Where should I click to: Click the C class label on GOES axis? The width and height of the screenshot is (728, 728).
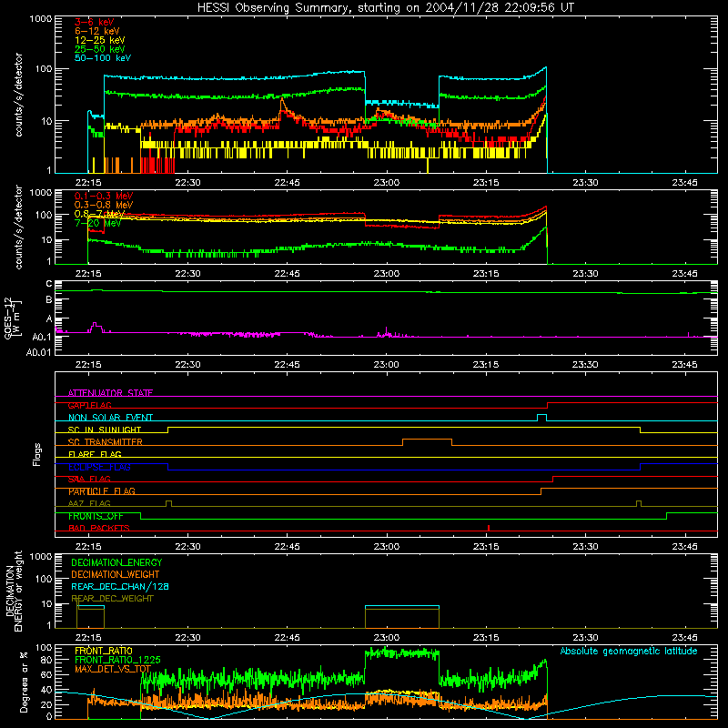pos(49,284)
